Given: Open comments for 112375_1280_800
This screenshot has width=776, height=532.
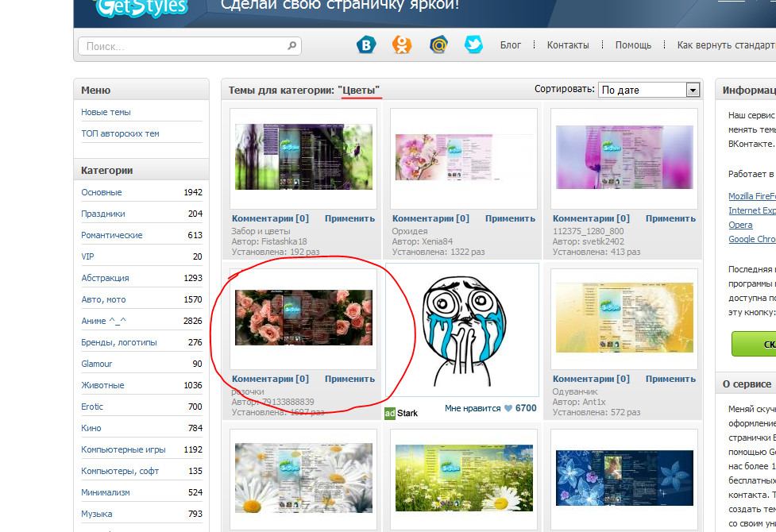Looking at the screenshot, I should 591,218.
